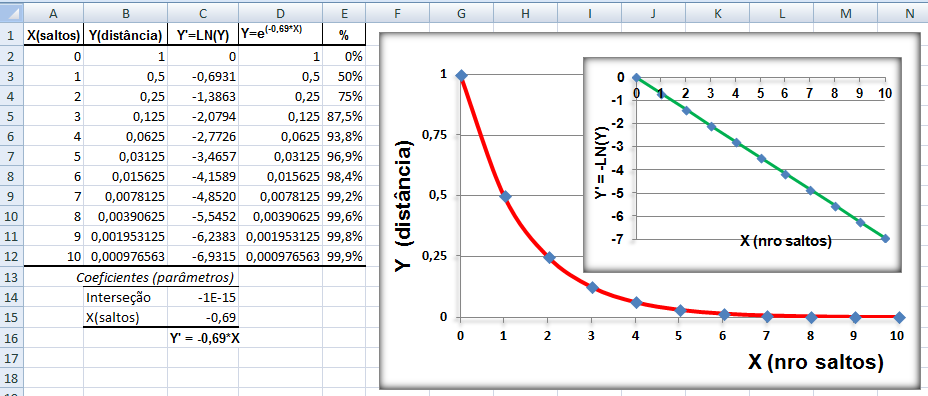Select cell containing -4,1589
928x396 pixels.
pyautogui.click(x=203, y=177)
